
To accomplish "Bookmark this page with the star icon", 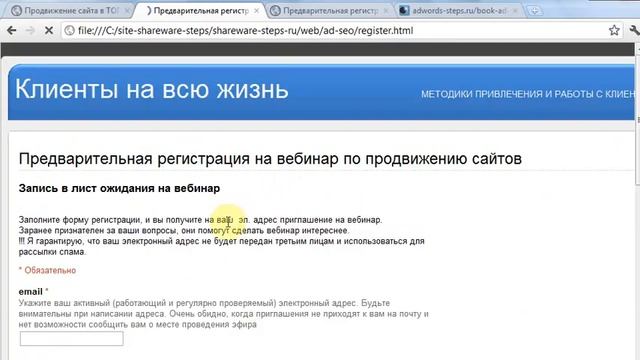I will pyautogui.click(x=614, y=30).
